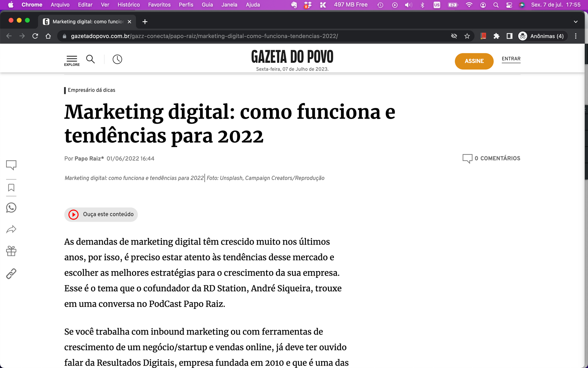This screenshot has height=368, width=588.
Task: Open the 0 Comentários link
Action: 491,158
